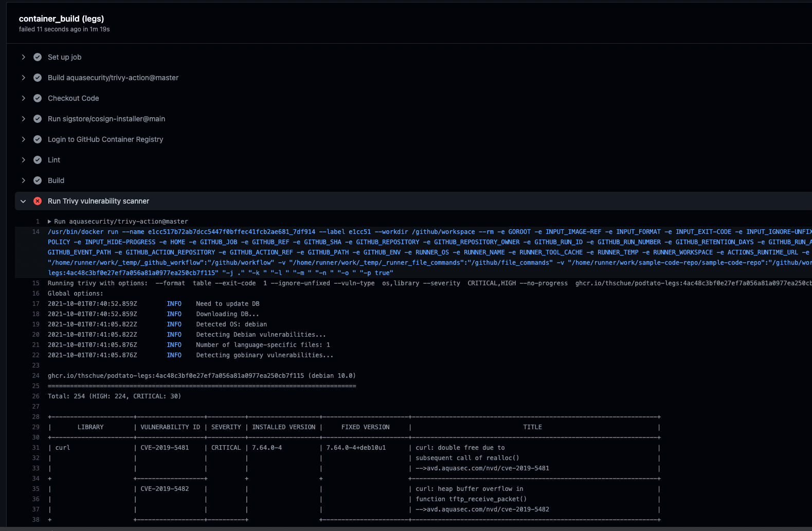Click the check icon for Login to GitHub Container Registry
The image size is (812, 531).
pyautogui.click(x=38, y=139)
